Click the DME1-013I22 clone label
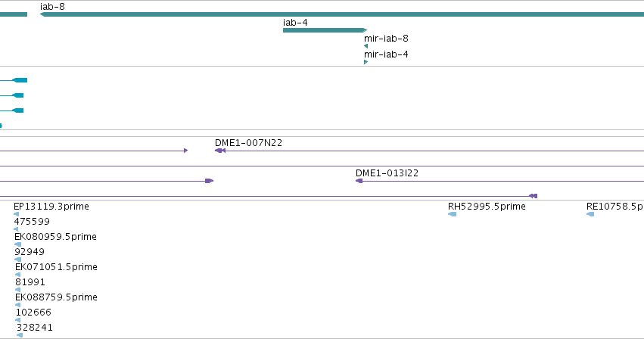Image resolution: width=644 pixels, height=339 pixels. pos(387,173)
